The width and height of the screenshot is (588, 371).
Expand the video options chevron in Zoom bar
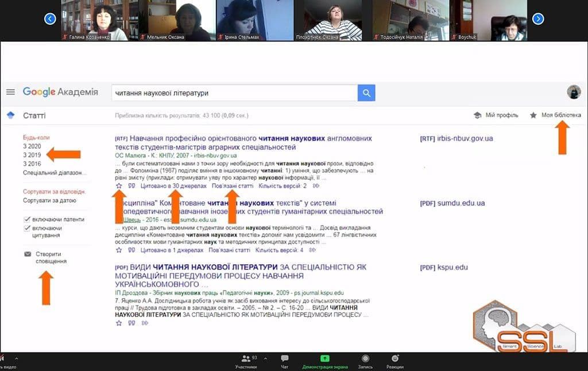coord(16,358)
